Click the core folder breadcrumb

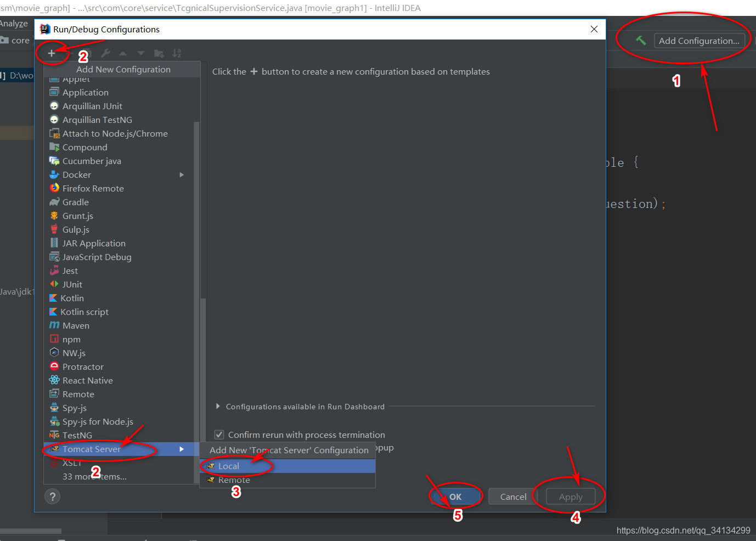coord(15,40)
